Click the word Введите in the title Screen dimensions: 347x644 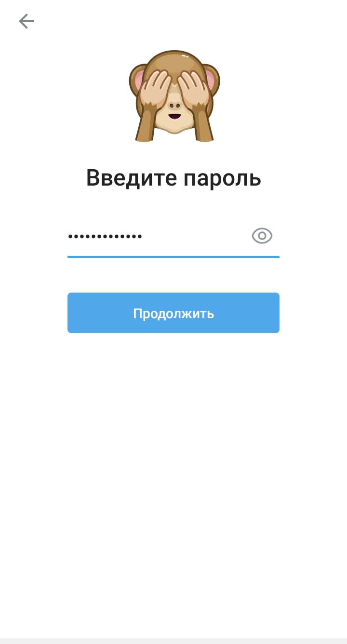click(x=132, y=178)
